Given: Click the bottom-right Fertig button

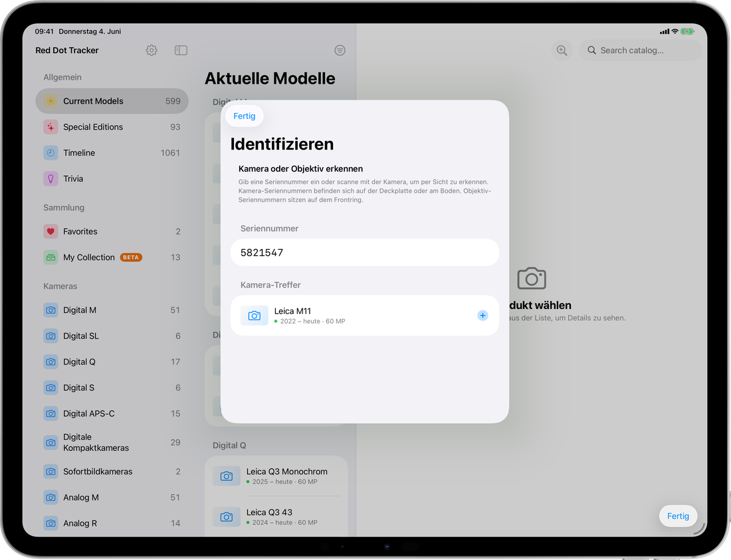Looking at the screenshot, I should coord(678,515).
